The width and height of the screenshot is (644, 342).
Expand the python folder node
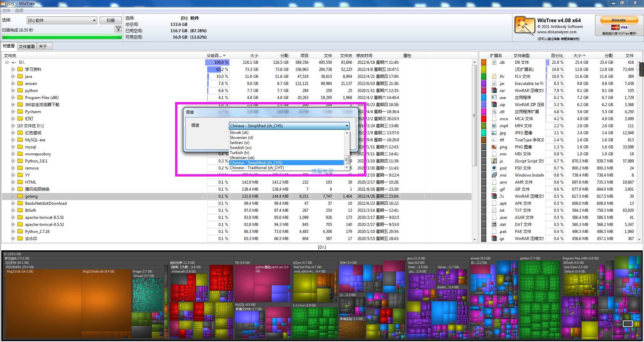click(x=13, y=91)
